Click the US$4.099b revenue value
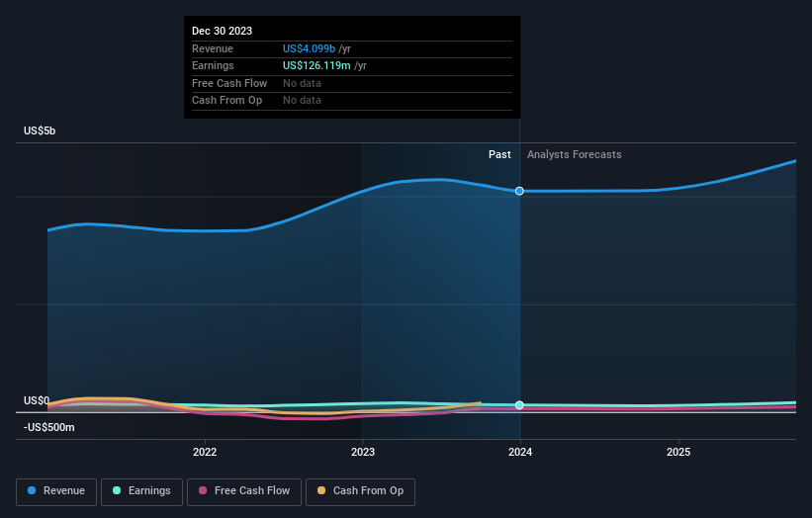The width and height of the screenshot is (812, 518). pos(309,48)
